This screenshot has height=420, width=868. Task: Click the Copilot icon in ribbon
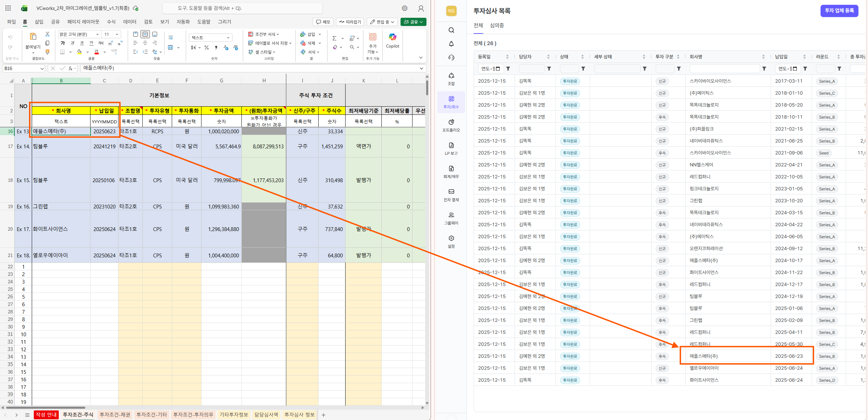tap(392, 38)
